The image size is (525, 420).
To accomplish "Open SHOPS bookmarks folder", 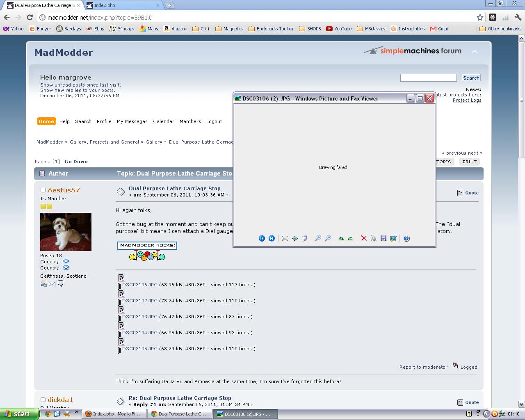I will coord(310,29).
